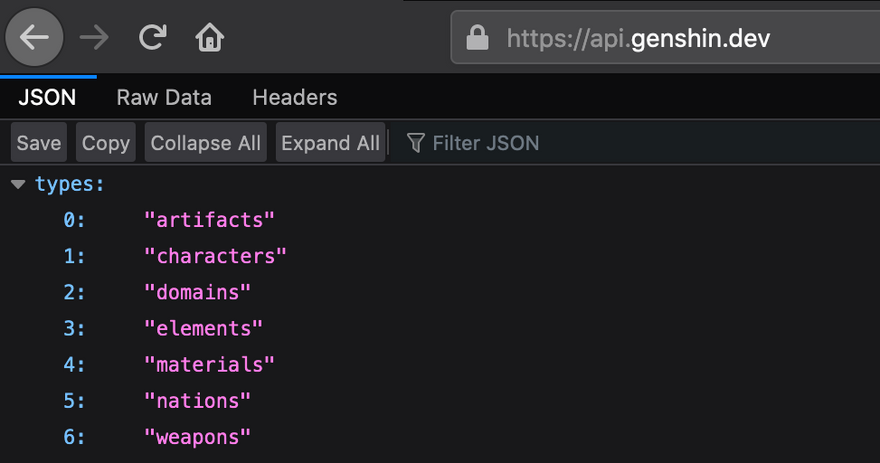Select the "weapons" row at index 6

(x=197, y=436)
